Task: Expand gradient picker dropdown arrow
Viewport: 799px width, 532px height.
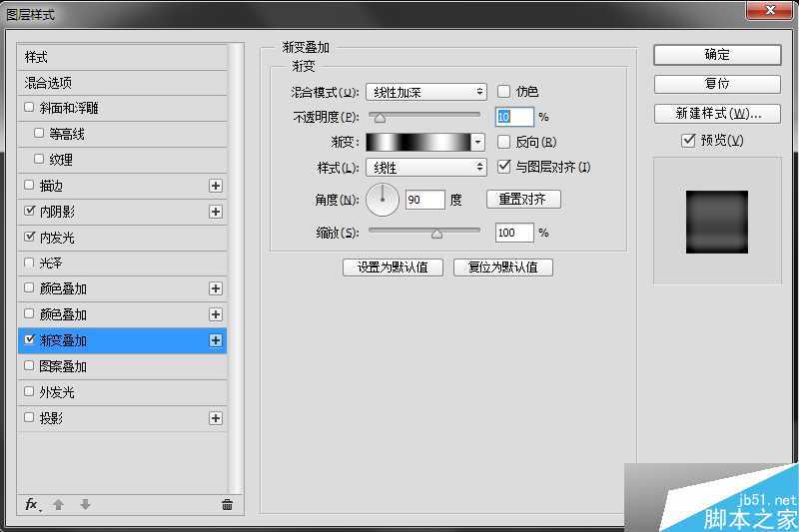Action: point(478,142)
